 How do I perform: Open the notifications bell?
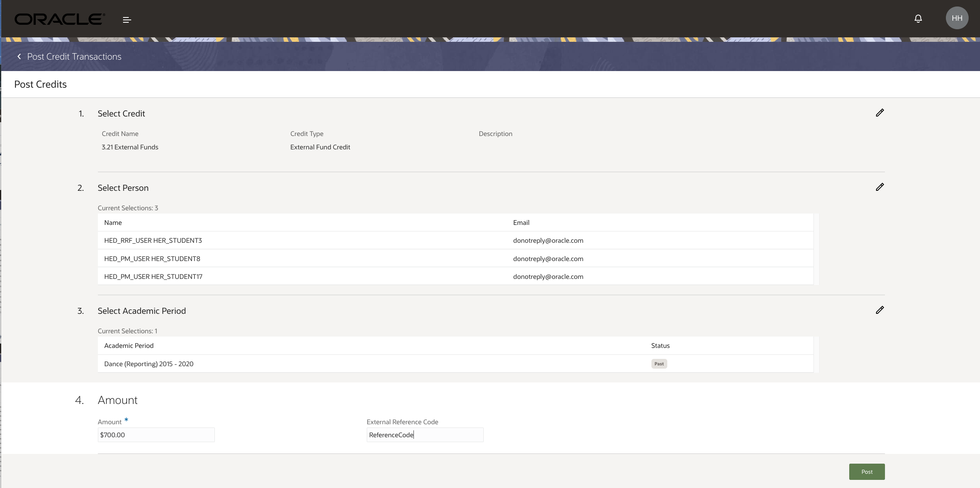tap(918, 19)
